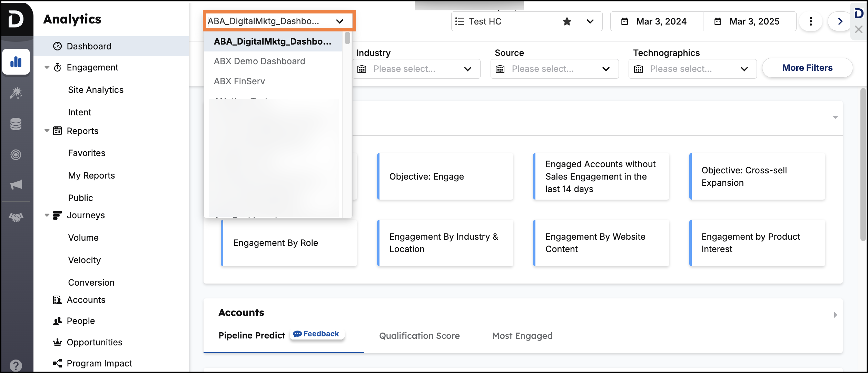Open Conversion under Journeys

coord(91,283)
